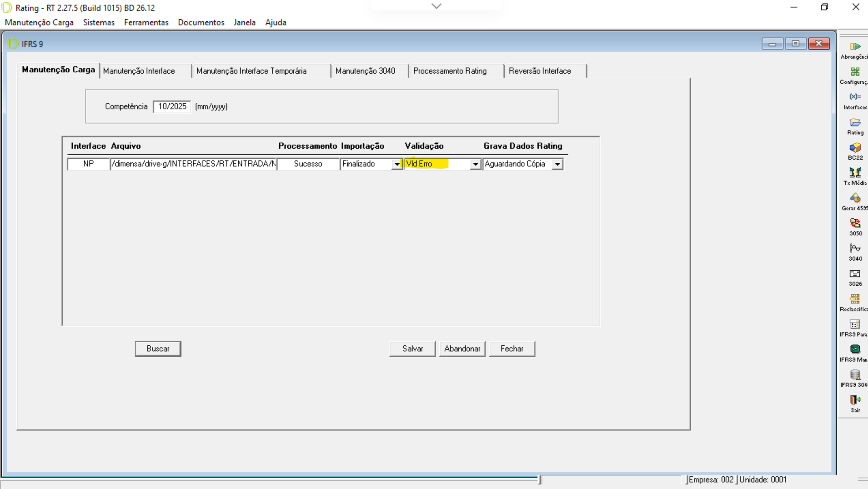Click the Sucesso processamento cell
Viewport: 868px width, 489px height.
(308, 164)
